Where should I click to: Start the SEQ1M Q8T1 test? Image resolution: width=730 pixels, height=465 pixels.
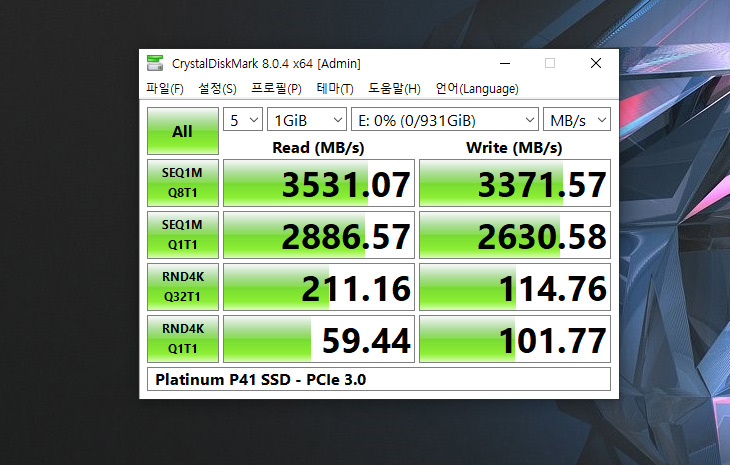(x=182, y=183)
